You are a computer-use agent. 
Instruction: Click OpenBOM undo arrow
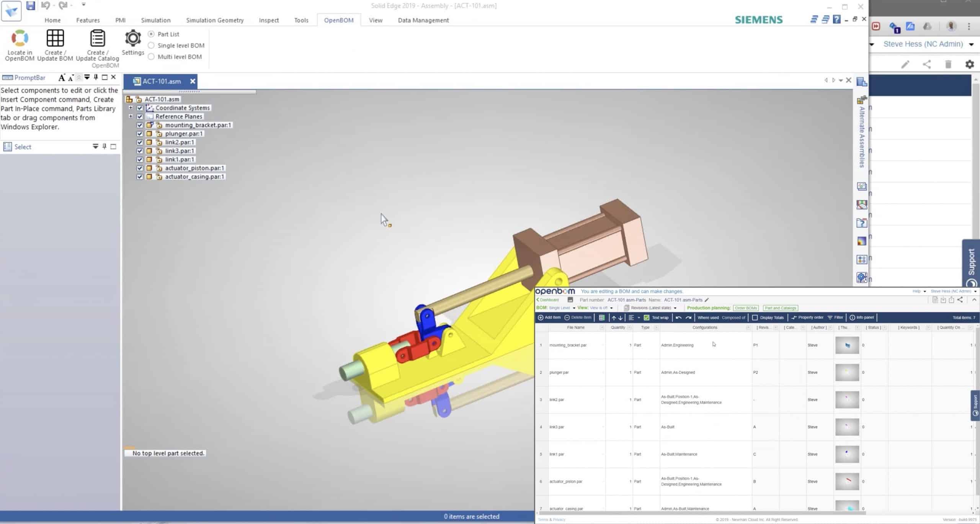678,318
